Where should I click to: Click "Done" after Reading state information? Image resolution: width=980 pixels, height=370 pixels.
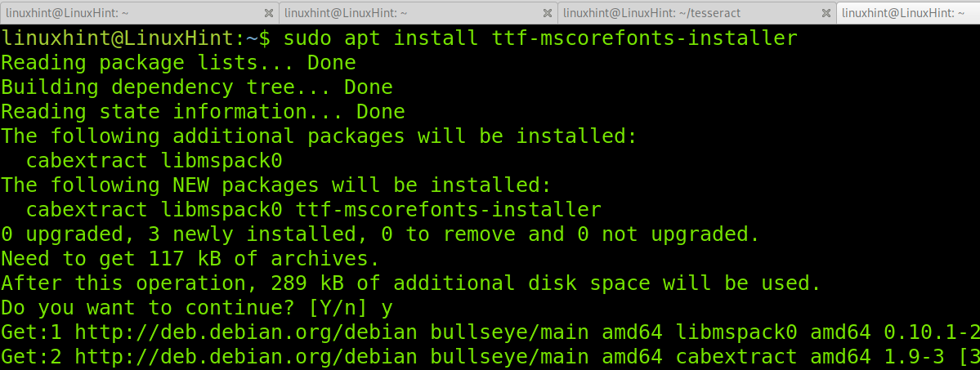(381, 111)
